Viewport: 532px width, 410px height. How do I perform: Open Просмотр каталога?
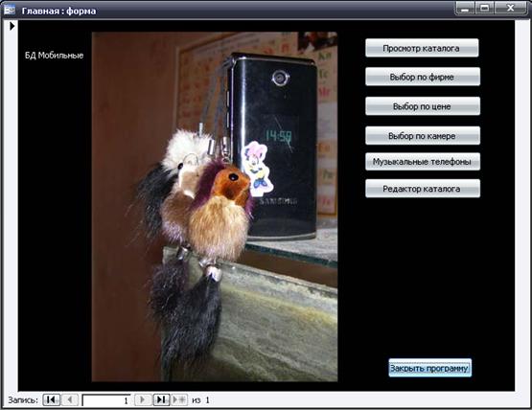(x=422, y=48)
